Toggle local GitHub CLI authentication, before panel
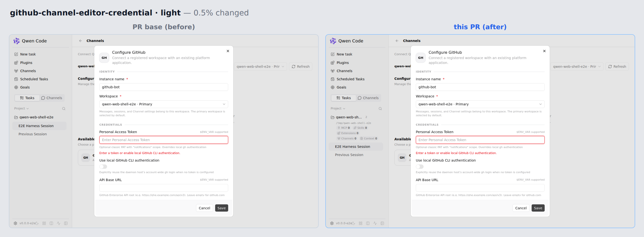The image size is (644, 237). click(x=103, y=167)
